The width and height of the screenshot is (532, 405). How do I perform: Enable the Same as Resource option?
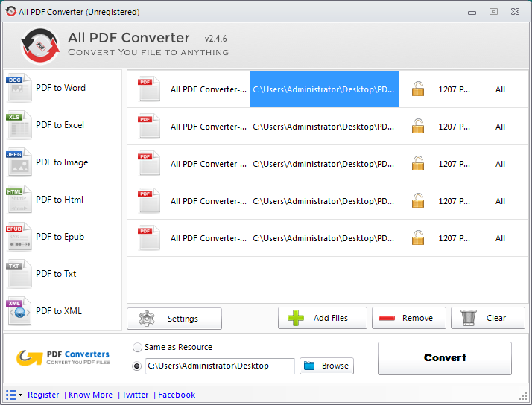(137, 348)
